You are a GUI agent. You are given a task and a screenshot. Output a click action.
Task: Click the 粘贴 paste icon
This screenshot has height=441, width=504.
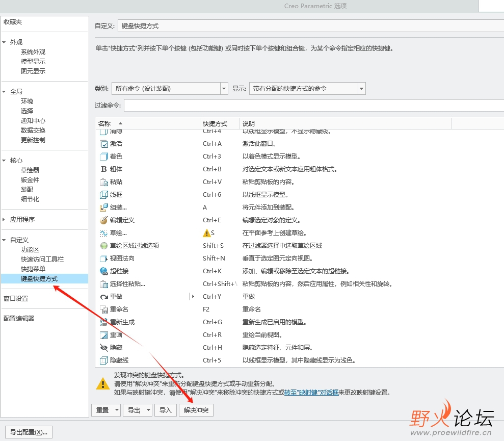pos(104,182)
